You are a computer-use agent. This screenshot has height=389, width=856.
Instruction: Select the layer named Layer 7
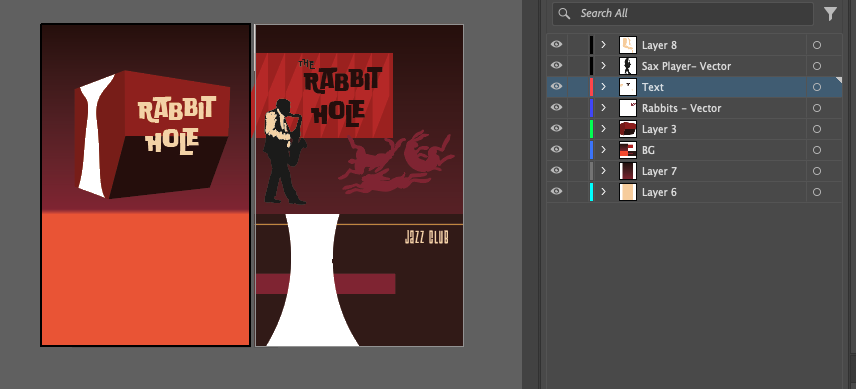(x=659, y=171)
